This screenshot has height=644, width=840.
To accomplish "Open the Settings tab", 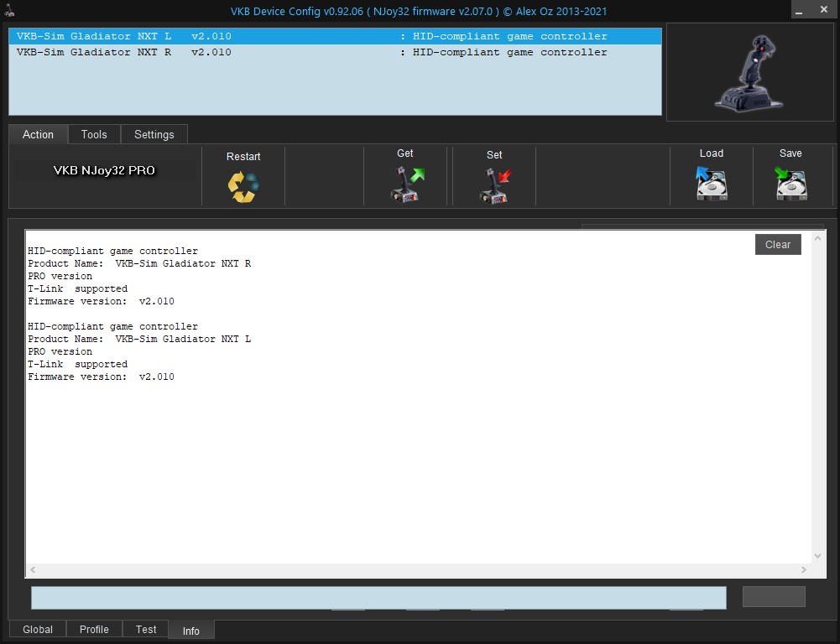I will (x=154, y=134).
